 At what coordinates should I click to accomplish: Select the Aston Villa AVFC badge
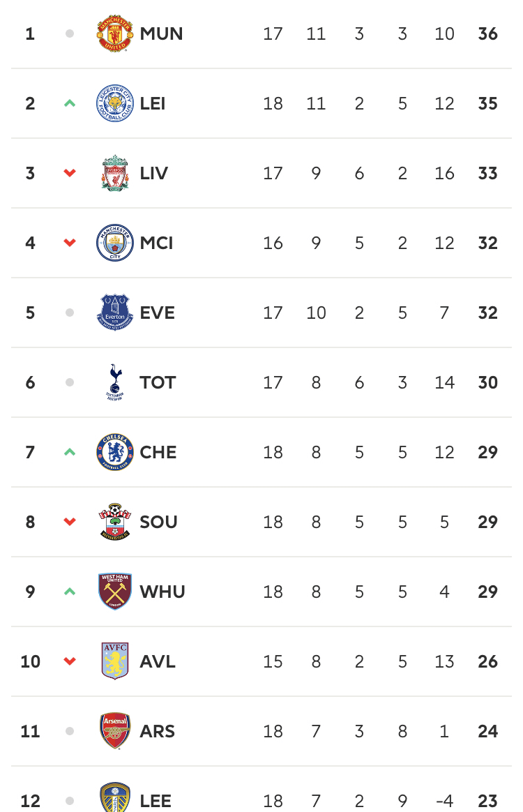tap(115, 661)
